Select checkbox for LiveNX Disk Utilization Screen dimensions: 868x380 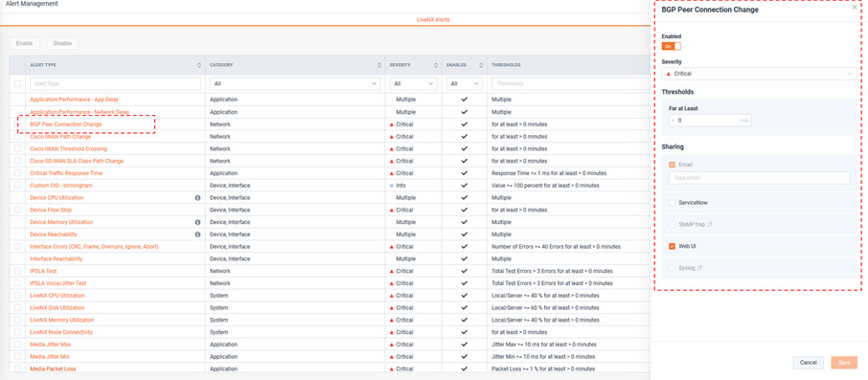(x=17, y=307)
